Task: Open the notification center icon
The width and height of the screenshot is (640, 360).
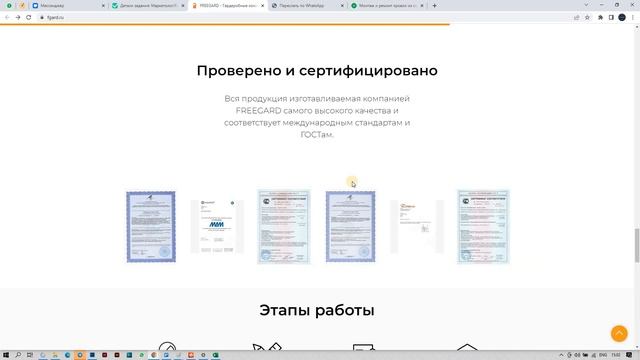Action: point(629,355)
